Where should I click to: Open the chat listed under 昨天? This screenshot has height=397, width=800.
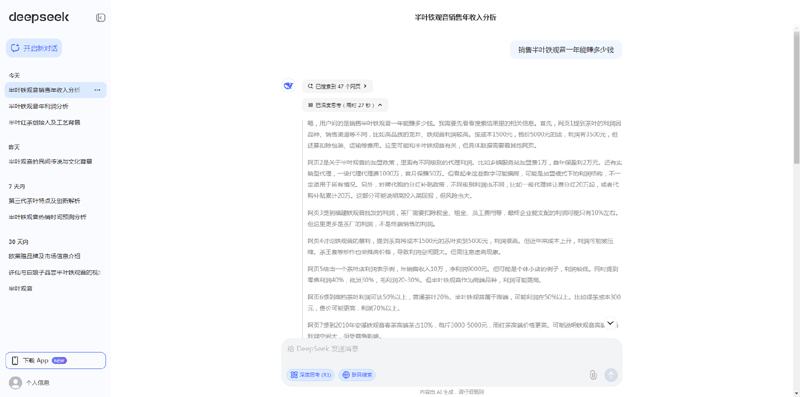pos(50,161)
